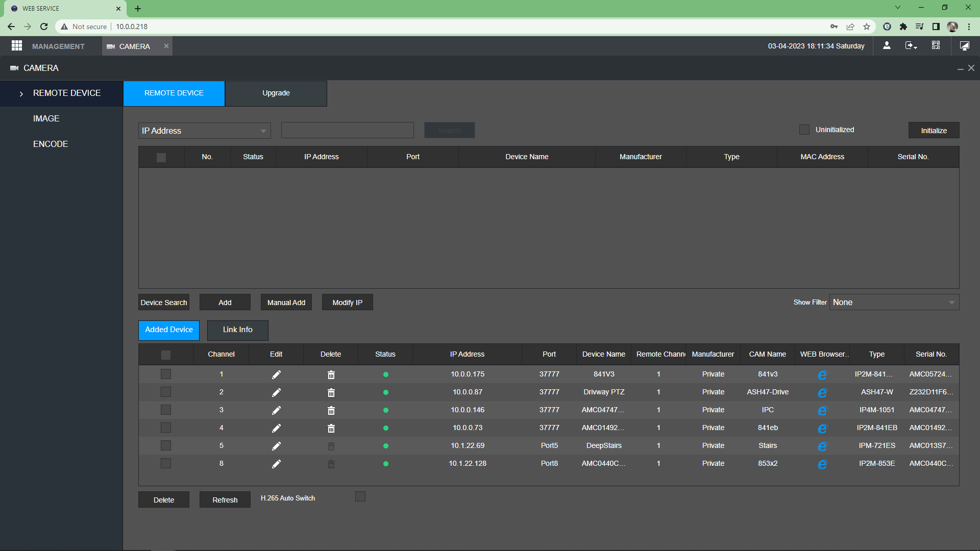Open ENCODE in the sidebar

click(51, 144)
